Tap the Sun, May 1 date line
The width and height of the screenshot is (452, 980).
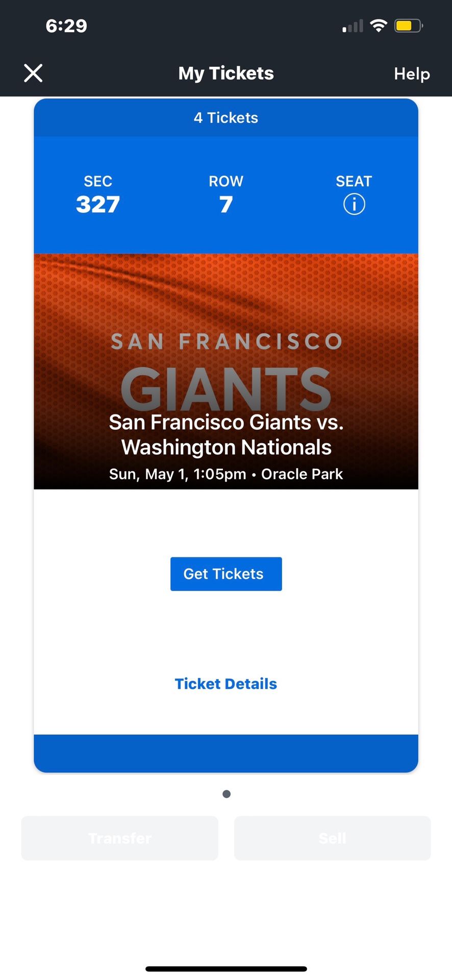[x=226, y=474]
